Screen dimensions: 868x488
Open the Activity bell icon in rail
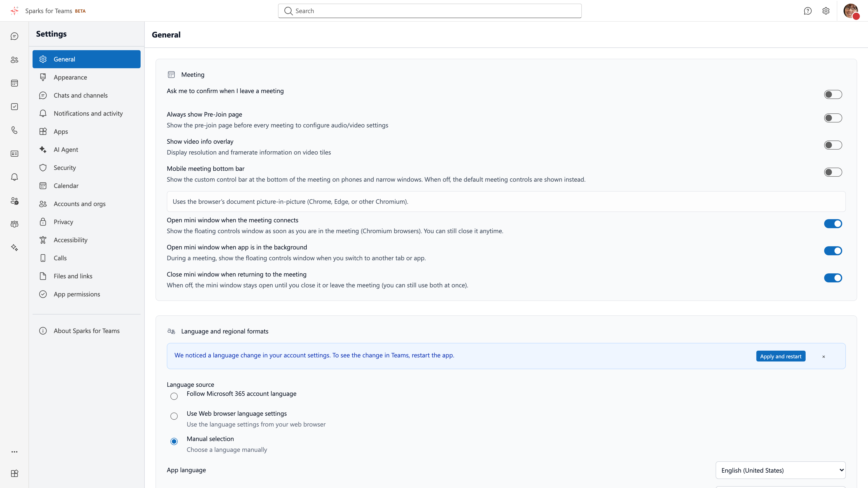[14, 177]
